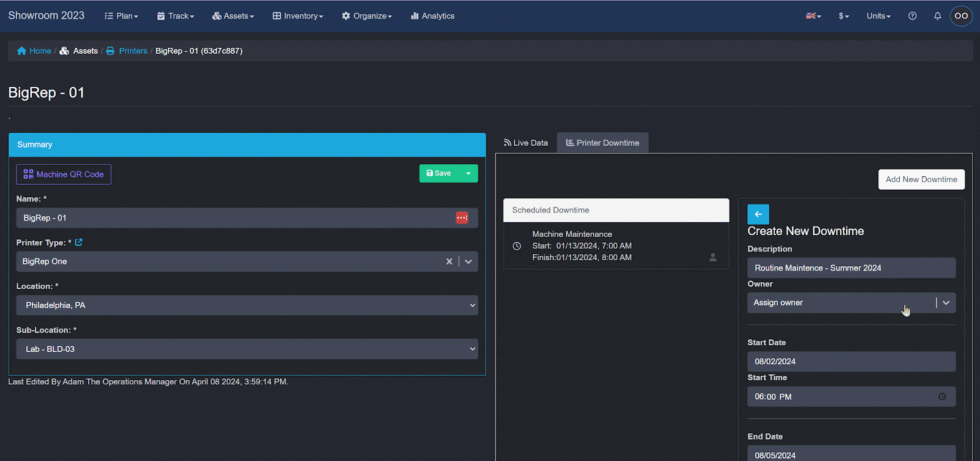Open the language flag dropdown
The height and width of the screenshot is (461, 980).
coord(813,16)
